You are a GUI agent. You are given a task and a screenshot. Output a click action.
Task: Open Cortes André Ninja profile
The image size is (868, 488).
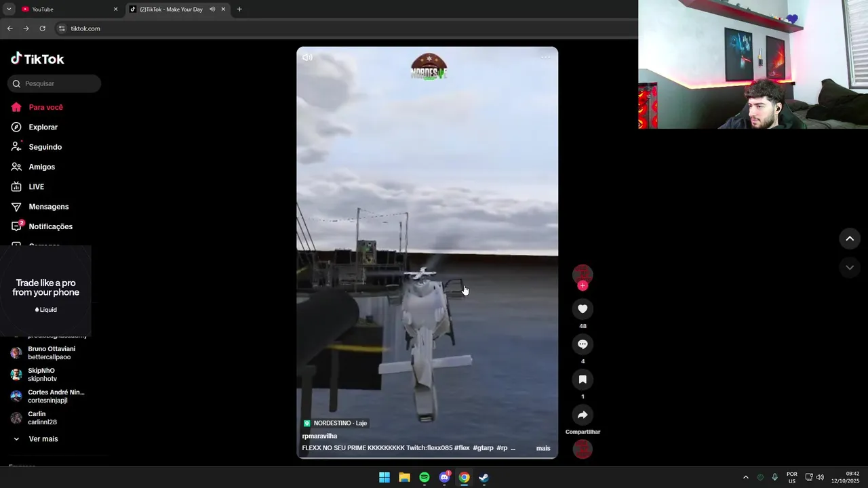(x=47, y=396)
